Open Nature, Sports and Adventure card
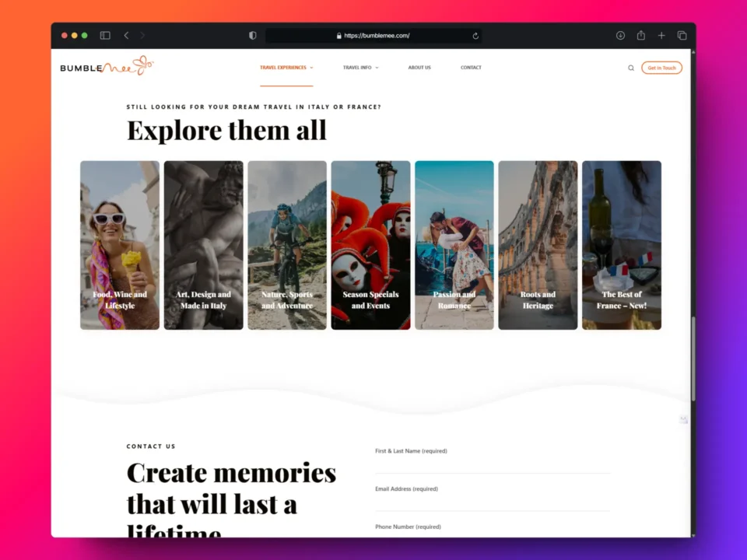This screenshot has width=747, height=560. (287, 245)
